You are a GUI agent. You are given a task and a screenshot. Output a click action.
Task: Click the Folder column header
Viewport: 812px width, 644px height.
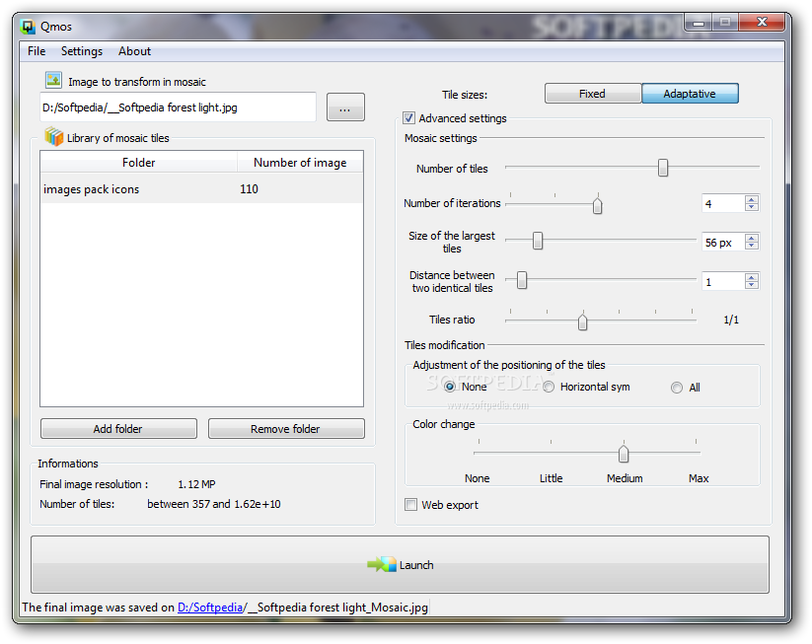coord(138,163)
